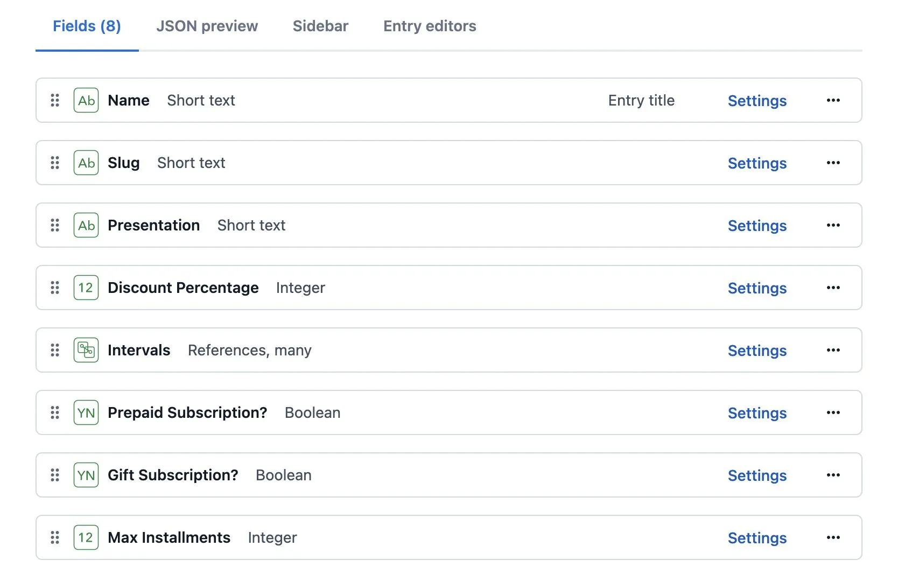
Task: Click the Gift Subscription drag handle
Action: coord(55,475)
